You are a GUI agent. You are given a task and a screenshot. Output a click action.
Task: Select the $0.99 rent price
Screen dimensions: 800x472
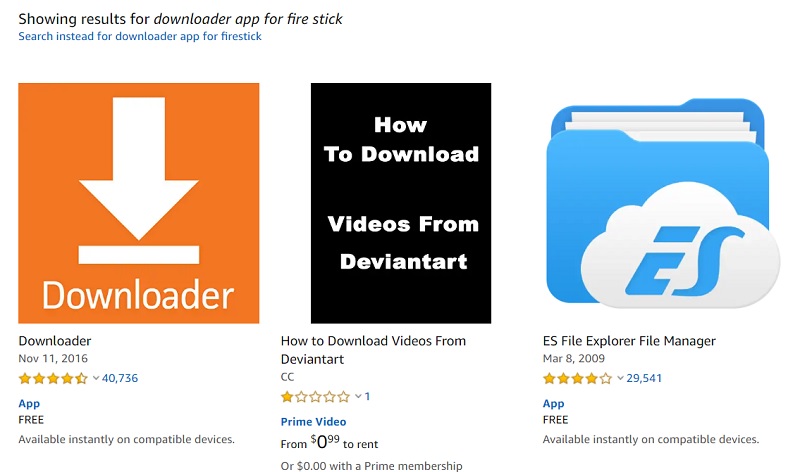325,441
